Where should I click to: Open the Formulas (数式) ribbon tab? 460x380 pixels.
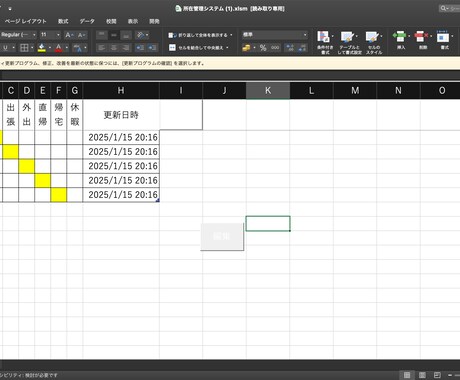click(63, 21)
